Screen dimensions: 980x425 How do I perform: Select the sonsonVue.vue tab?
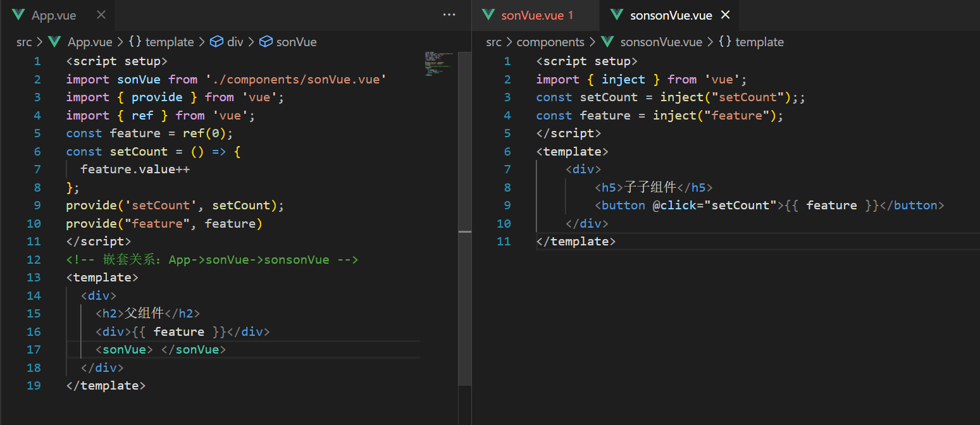click(x=670, y=15)
